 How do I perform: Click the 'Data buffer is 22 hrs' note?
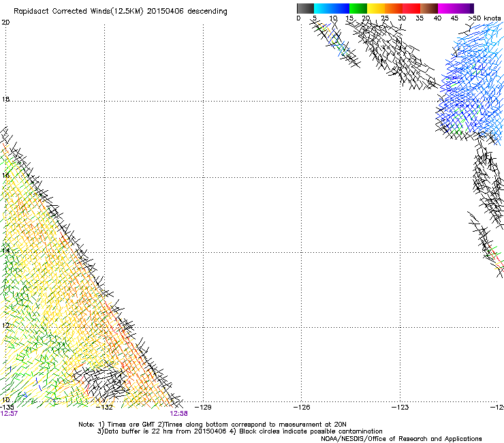pyautogui.click(x=240, y=431)
